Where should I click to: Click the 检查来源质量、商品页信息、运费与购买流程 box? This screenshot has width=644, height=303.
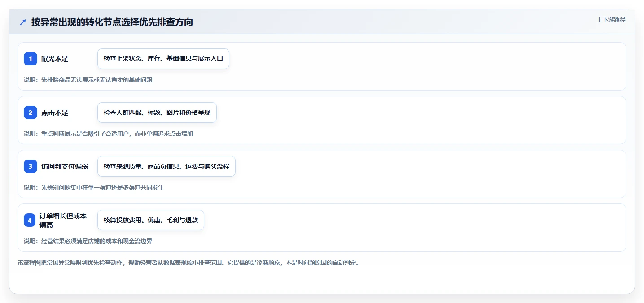[166, 166]
